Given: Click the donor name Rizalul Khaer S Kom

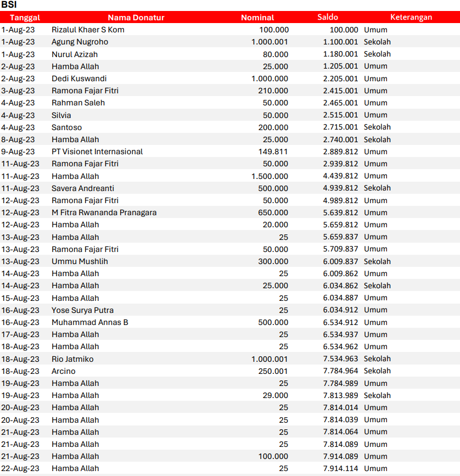Looking at the screenshot, I should [88, 30].
